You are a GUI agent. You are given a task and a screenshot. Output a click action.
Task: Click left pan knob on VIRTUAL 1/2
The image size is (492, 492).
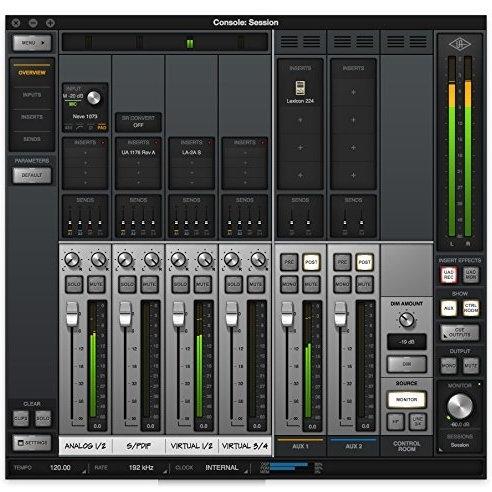point(178,260)
